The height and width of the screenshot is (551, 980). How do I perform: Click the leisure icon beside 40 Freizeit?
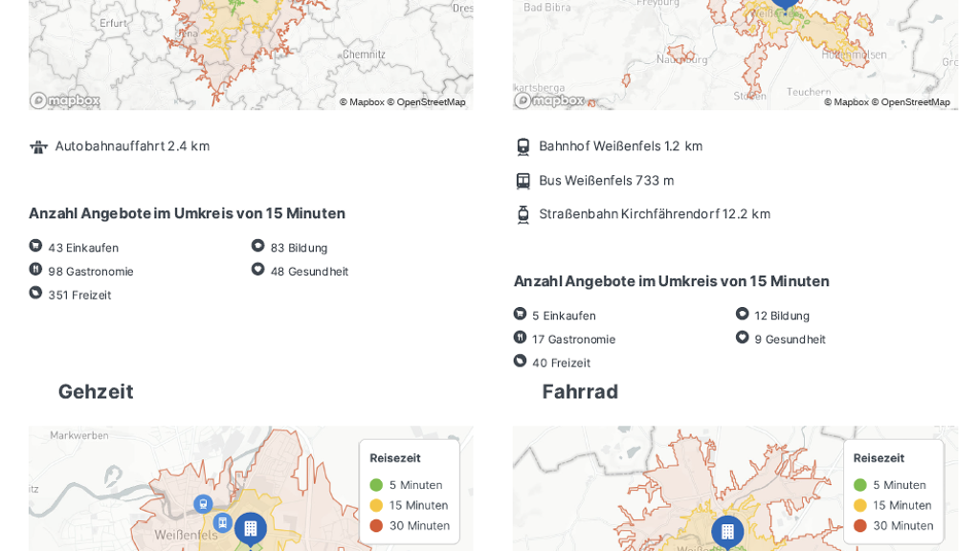[x=520, y=361]
